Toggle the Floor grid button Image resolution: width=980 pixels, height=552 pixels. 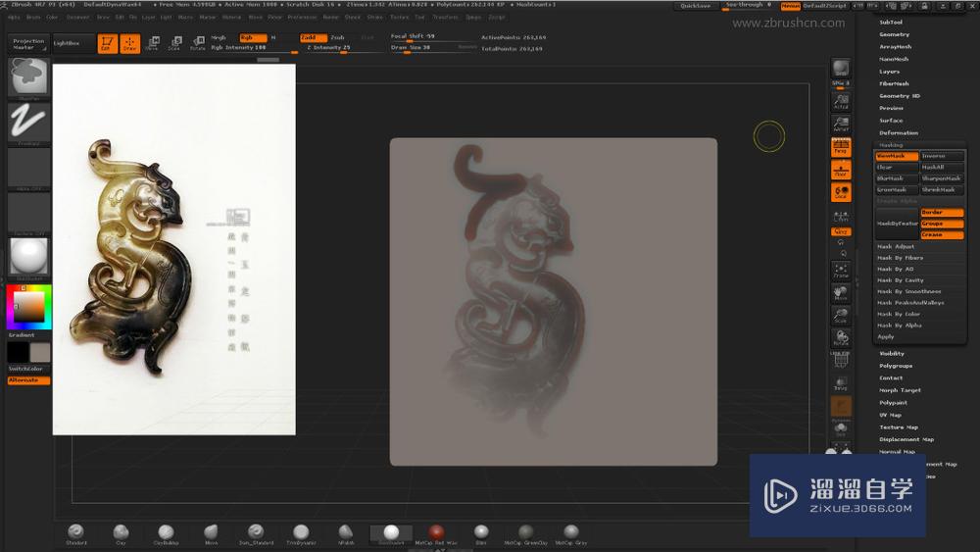[841, 170]
